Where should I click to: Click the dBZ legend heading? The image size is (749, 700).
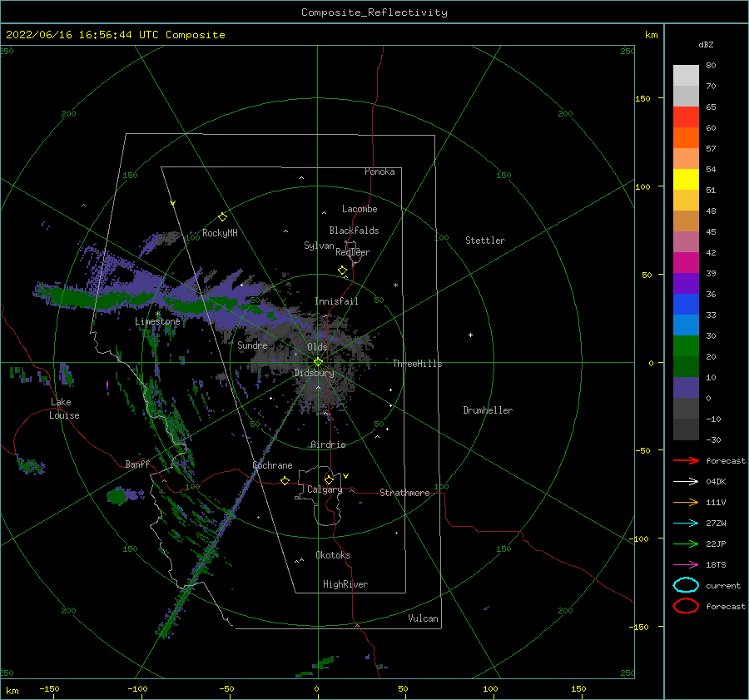point(706,44)
